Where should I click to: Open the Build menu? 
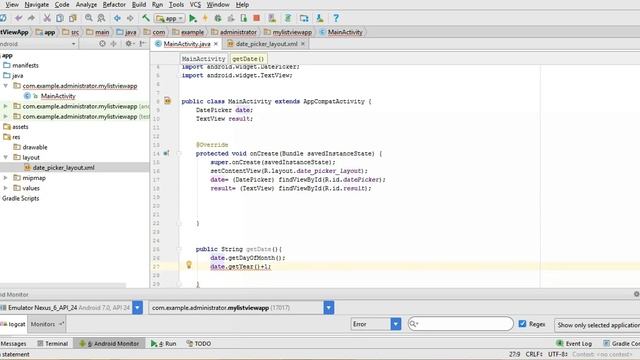click(139, 4)
